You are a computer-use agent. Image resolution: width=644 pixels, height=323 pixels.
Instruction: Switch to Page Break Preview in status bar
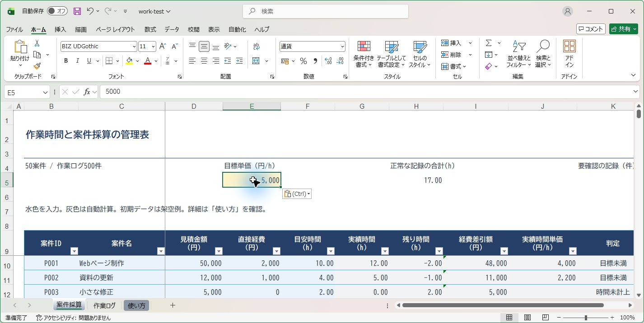click(545, 318)
